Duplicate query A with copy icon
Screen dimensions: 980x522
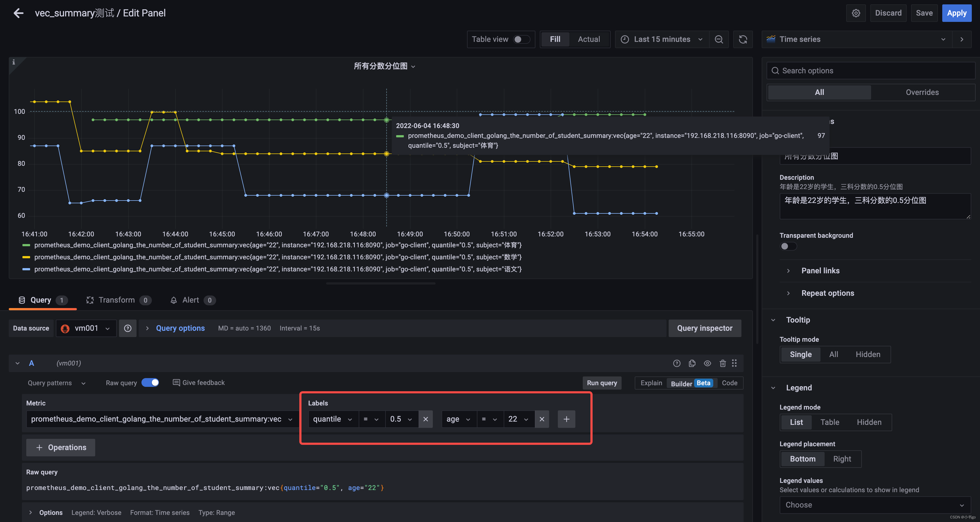point(692,363)
